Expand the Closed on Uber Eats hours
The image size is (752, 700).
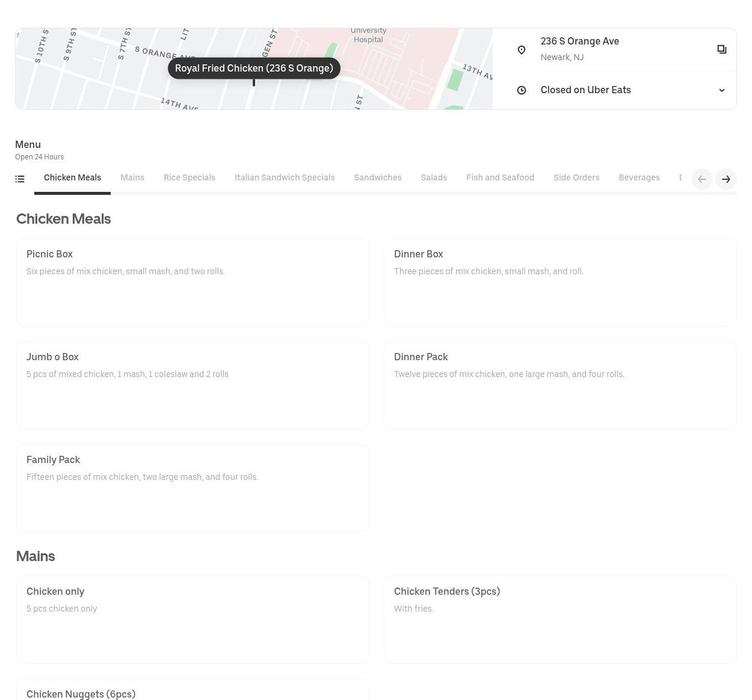pos(721,90)
